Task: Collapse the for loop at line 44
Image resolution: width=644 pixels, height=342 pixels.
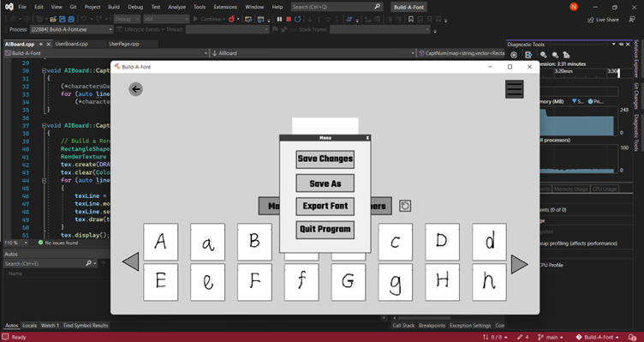Action: pos(44,180)
